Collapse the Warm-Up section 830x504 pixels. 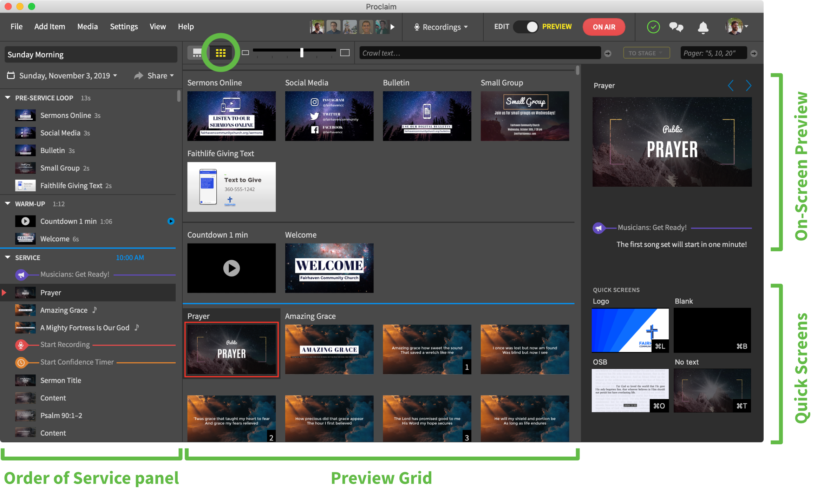click(8, 204)
